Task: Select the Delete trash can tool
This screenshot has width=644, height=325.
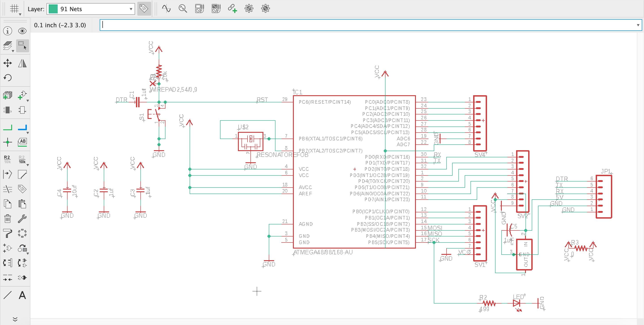Action: click(8, 219)
